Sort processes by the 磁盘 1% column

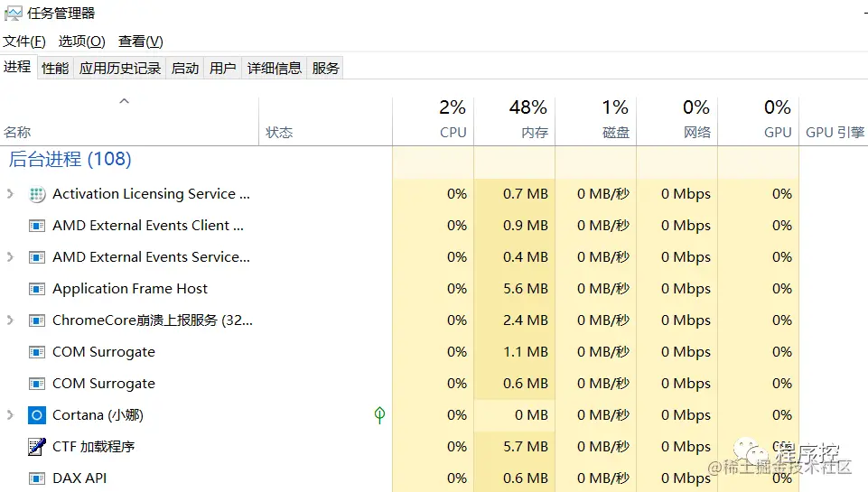coord(595,122)
